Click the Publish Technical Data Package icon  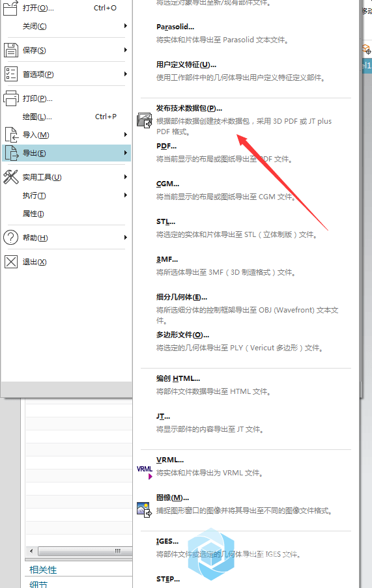click(145, 120)
